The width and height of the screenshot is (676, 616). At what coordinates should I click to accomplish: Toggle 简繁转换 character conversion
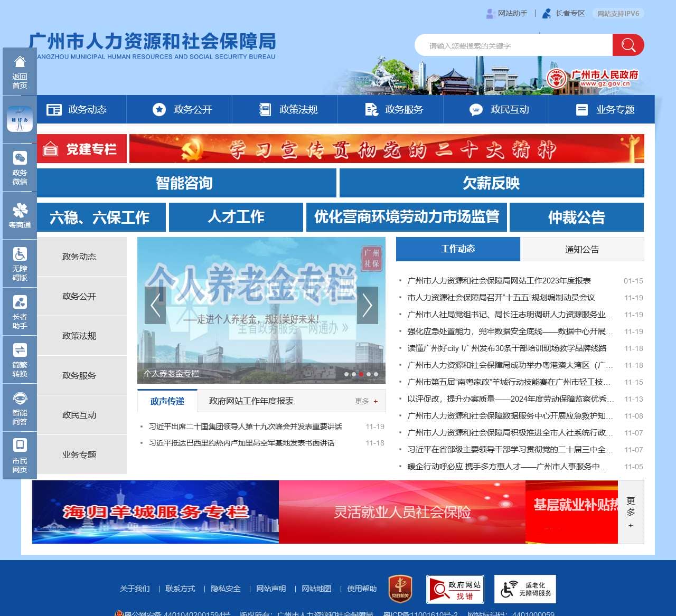20,359
